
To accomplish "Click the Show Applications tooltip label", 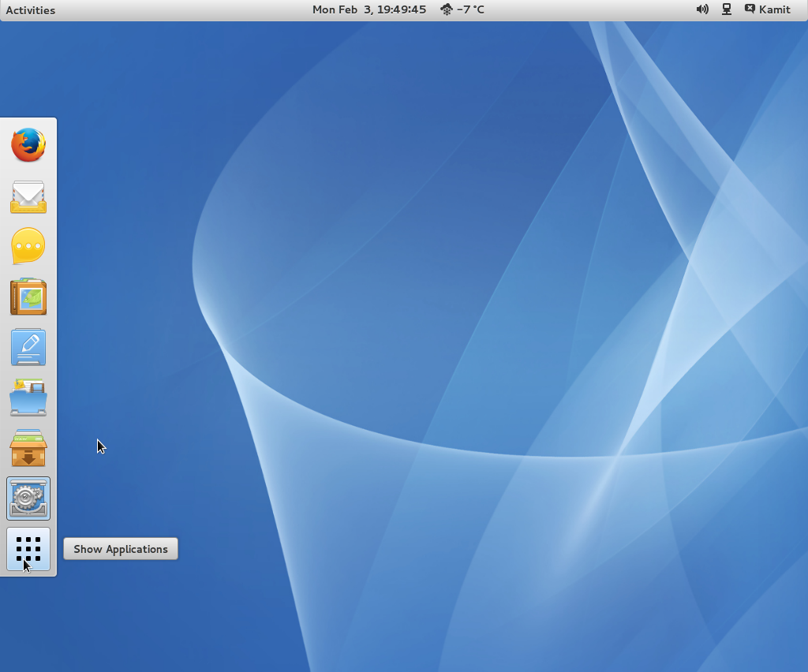I will click(x=120, y=548).
